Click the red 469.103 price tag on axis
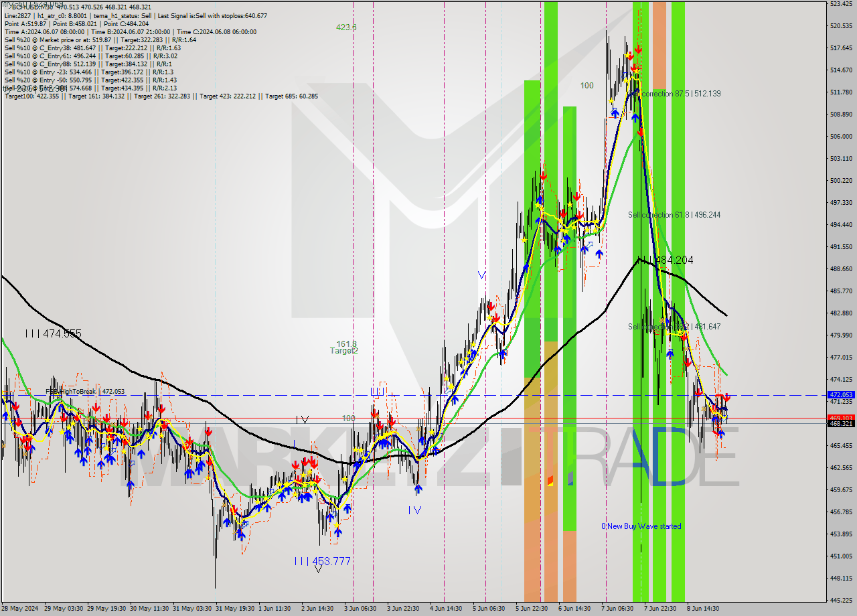Screen dimensions: 857x616 841,418
